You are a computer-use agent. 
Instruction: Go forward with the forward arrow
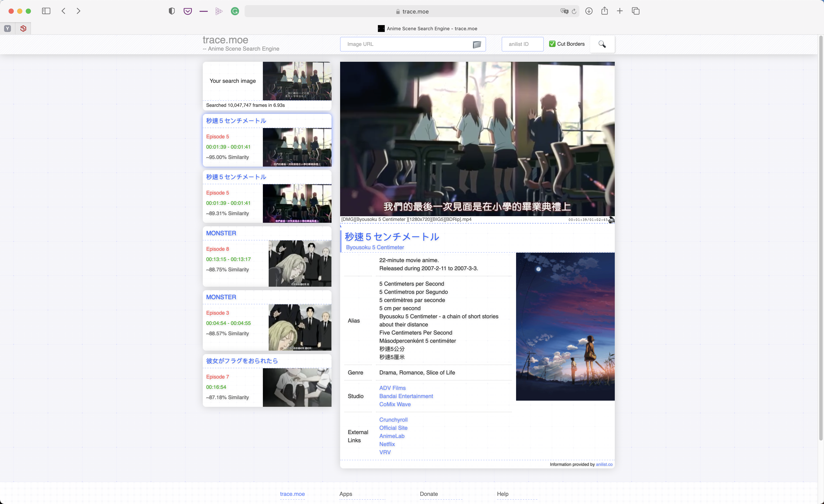78,11
